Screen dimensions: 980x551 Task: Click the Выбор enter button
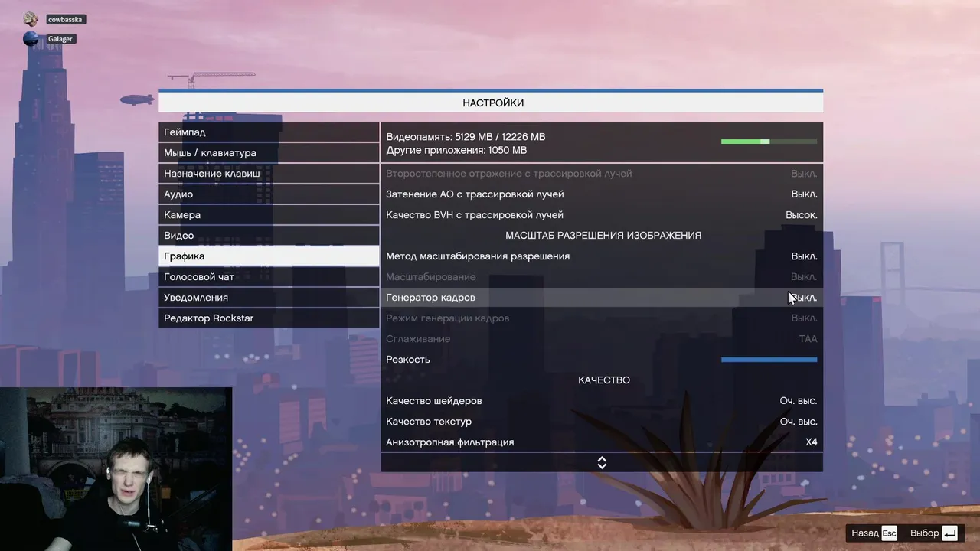(x=933, y=533)
